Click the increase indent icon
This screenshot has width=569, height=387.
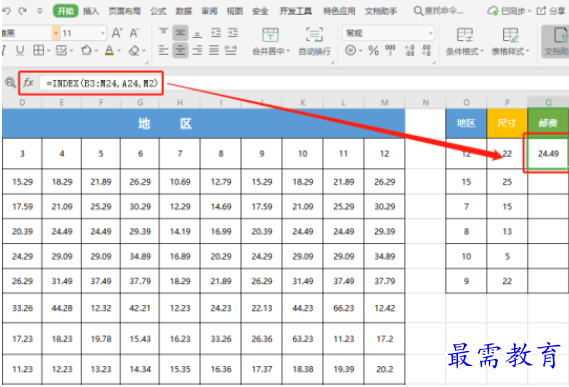233,33
